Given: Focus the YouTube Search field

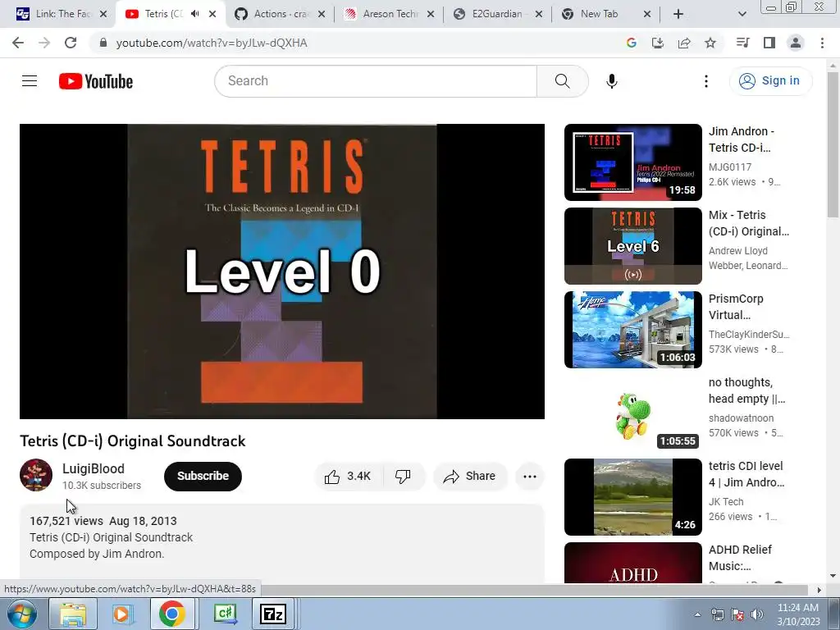Looking at the screenshot, I should point(376,81).
